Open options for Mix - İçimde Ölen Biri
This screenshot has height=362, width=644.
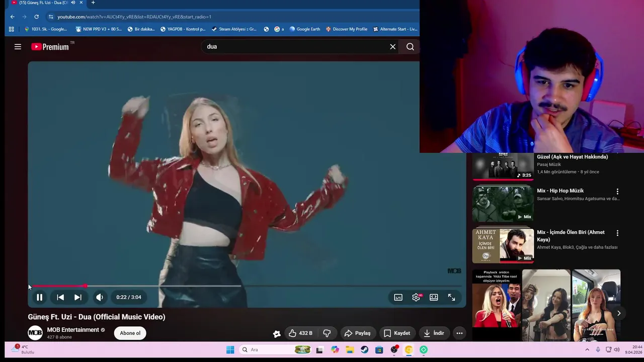click(x=617, y=233)
